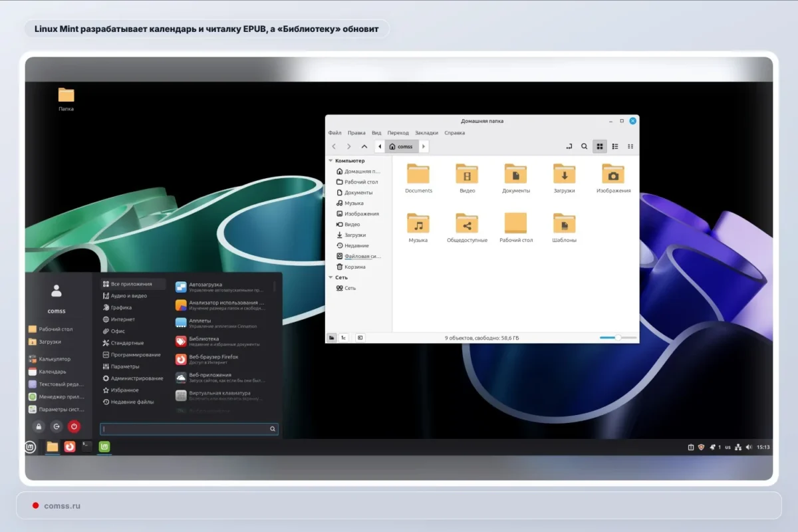Show places sidebar via status bar button
The height and width of the screenshot is (532, 798).
point(332,338)
